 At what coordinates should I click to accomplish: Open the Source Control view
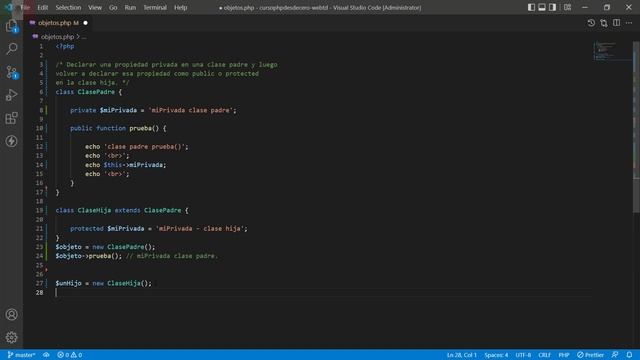(x=11, y=72)
